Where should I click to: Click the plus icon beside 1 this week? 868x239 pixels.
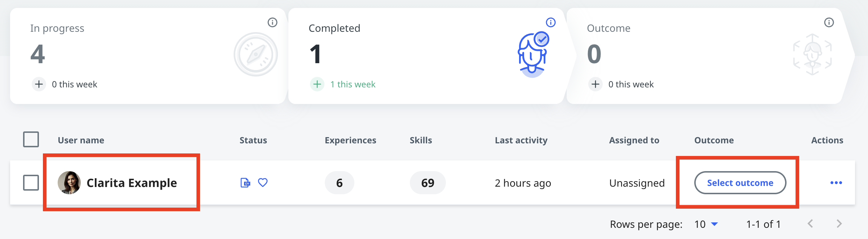pos(317,84)
